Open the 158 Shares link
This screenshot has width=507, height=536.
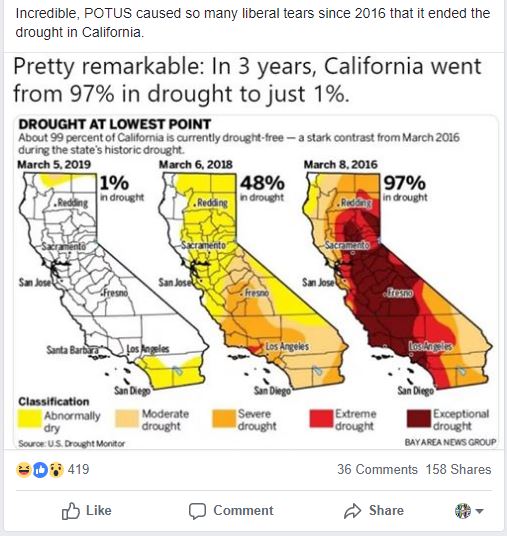pyautogui.click(x=458, y=469)
